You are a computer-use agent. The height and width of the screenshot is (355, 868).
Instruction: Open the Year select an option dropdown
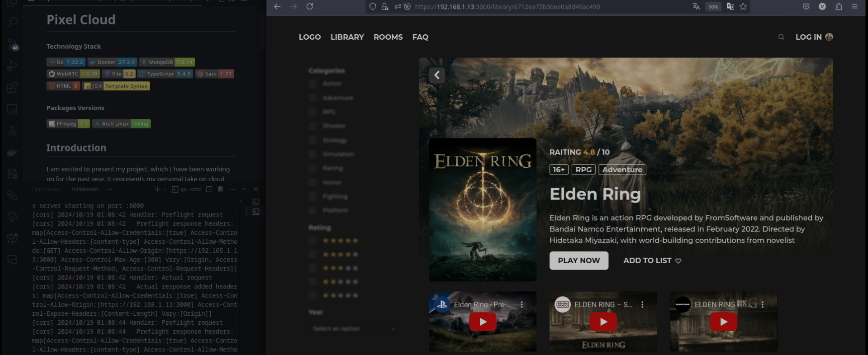click(353, 329)
